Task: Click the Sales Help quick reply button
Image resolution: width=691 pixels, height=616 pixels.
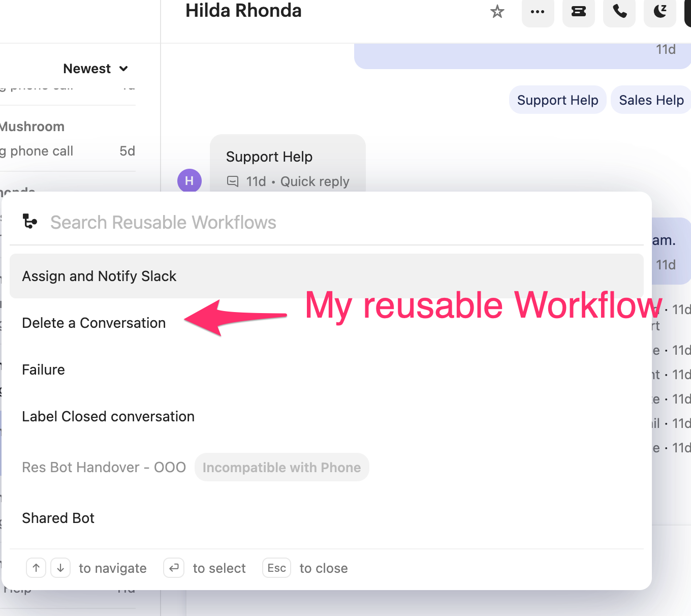Action: (x=651, y=100)
